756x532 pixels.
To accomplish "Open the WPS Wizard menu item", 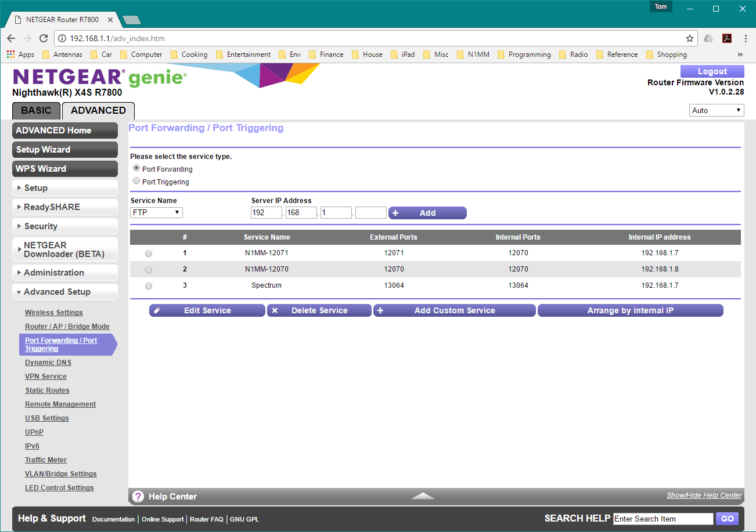I will (x=65, y=169).
